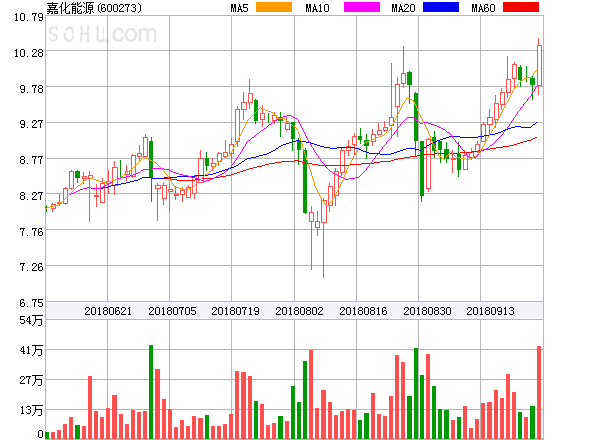The image size is (600, 440).
Task: Click the SOHU.com watermark
Action: [102, 35]
